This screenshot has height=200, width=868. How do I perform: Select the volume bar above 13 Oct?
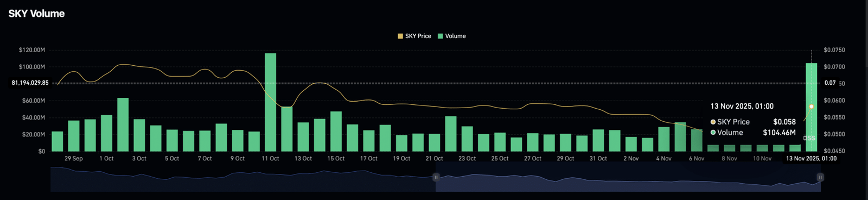tap(303, 137)
